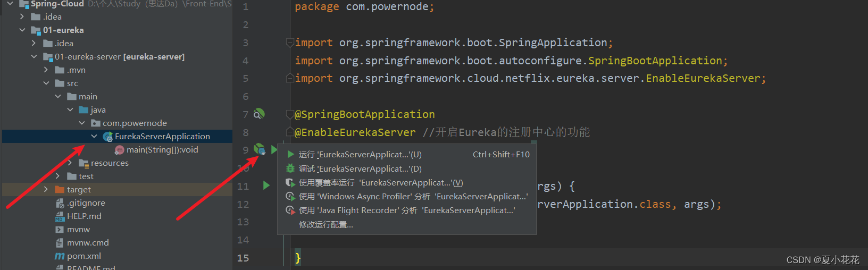Collapse the com.powernode package
Screen dimensions: 868x270
(82, 123)
